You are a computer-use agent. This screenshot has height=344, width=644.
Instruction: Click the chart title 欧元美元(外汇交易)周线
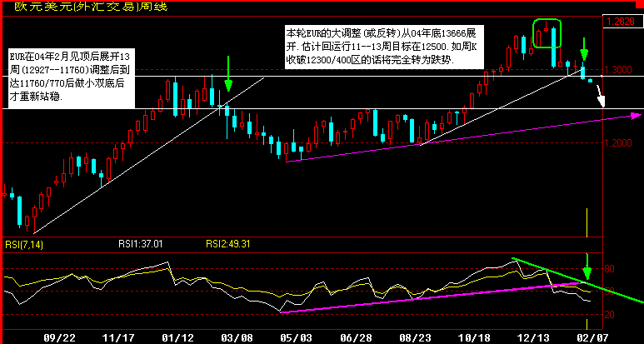point(91,7)
